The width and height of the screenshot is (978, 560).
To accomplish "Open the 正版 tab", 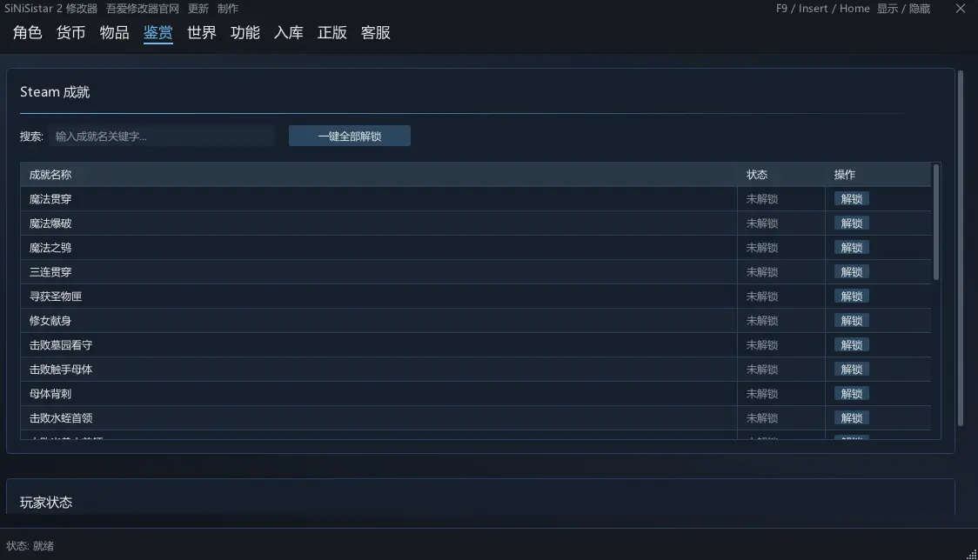I will [x=332, y=32].
